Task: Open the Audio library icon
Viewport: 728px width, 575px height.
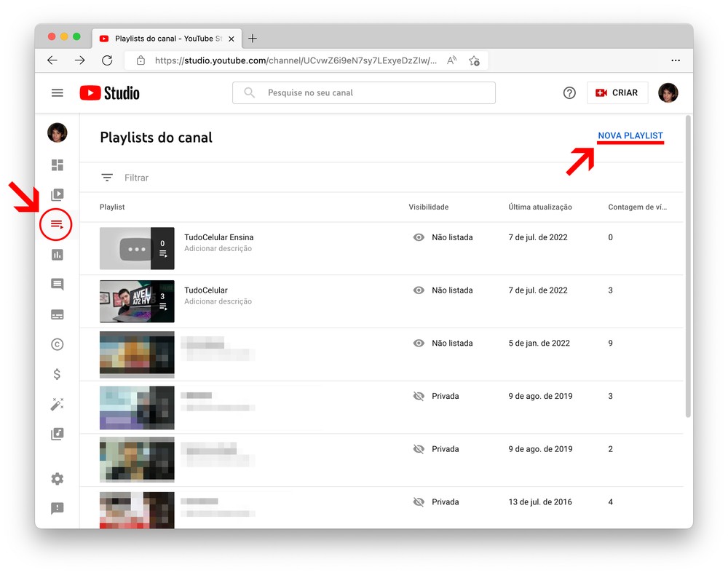Action: pyautogui.click(x=57, y=434)
